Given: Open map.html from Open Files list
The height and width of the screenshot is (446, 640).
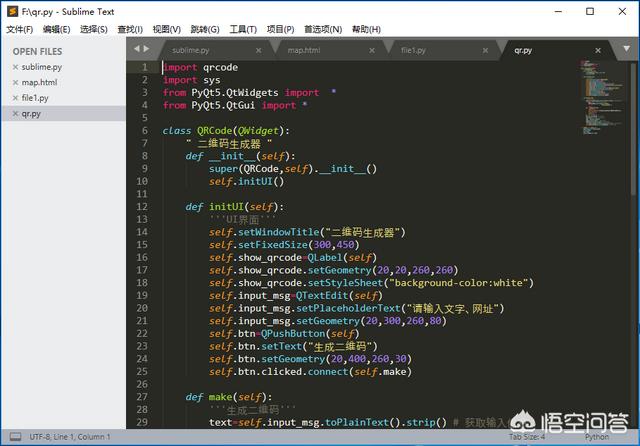Looking at the screenshot, I should coord(39,82).
